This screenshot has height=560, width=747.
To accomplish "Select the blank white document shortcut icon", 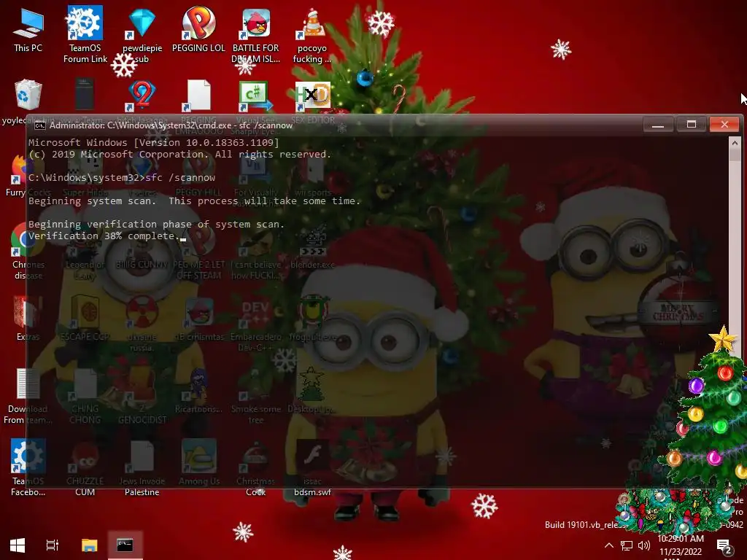I will [x=198, y=96].
